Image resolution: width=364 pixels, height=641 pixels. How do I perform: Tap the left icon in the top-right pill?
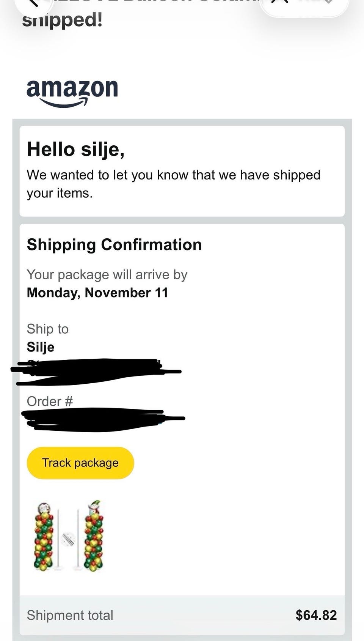click(280, 3)
